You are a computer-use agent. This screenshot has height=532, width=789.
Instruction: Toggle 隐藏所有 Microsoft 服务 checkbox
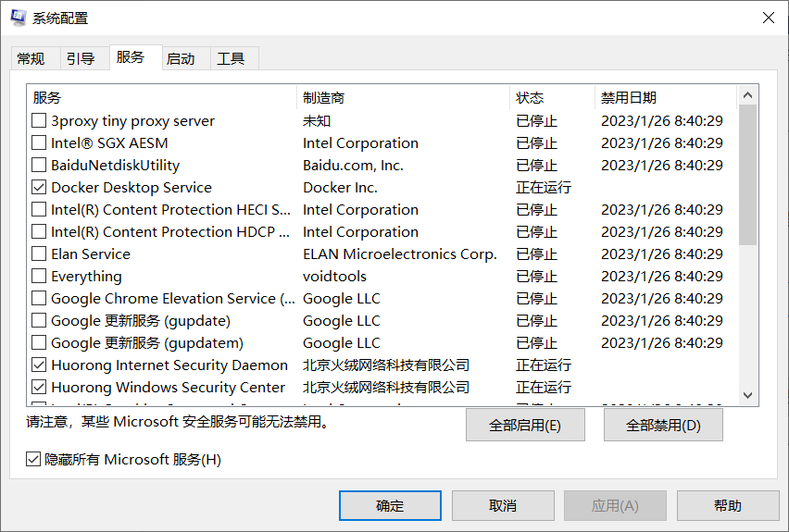pos(33,459)
